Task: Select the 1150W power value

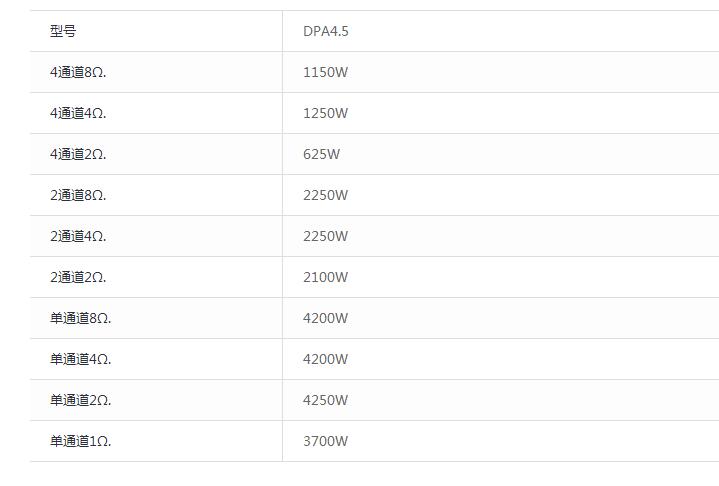Action: (x=326, y=72)
